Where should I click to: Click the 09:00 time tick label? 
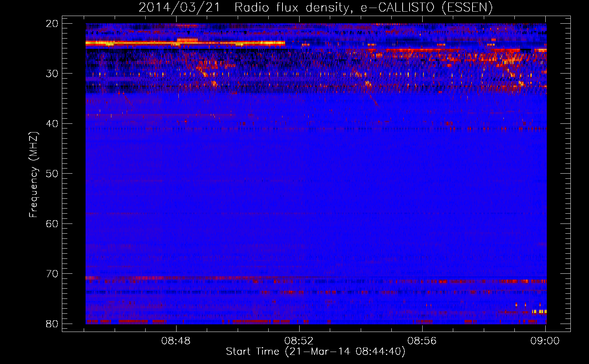point(545,341)
